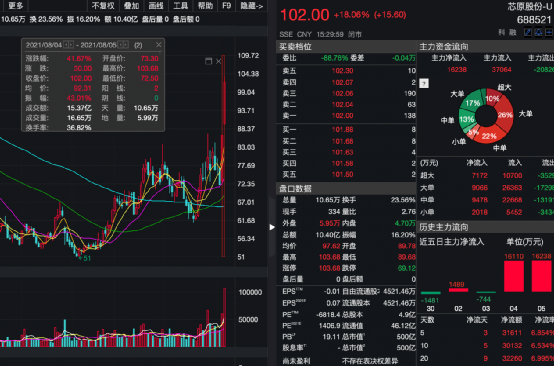Close the interval statistics popup
Screen dimensions: 554x366
point(159,45)
